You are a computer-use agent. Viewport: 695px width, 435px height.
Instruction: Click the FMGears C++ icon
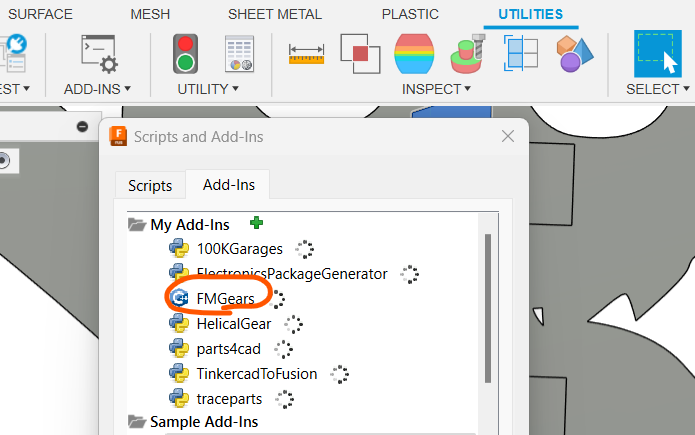(x=179, y=298)
